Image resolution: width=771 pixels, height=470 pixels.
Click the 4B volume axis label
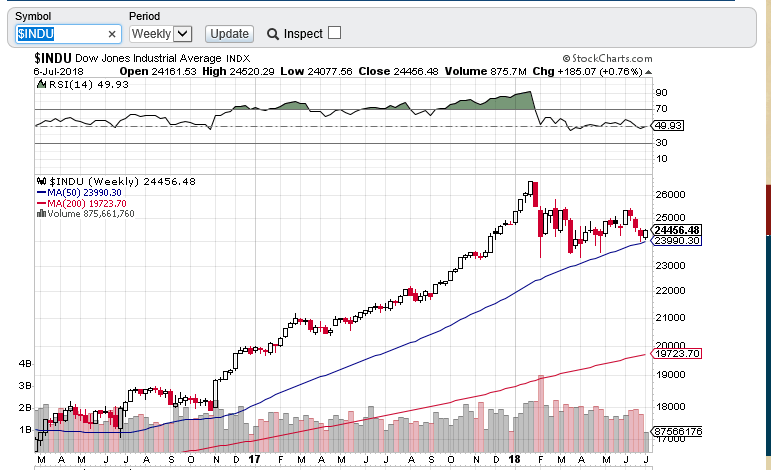click(x=25, y=364)
